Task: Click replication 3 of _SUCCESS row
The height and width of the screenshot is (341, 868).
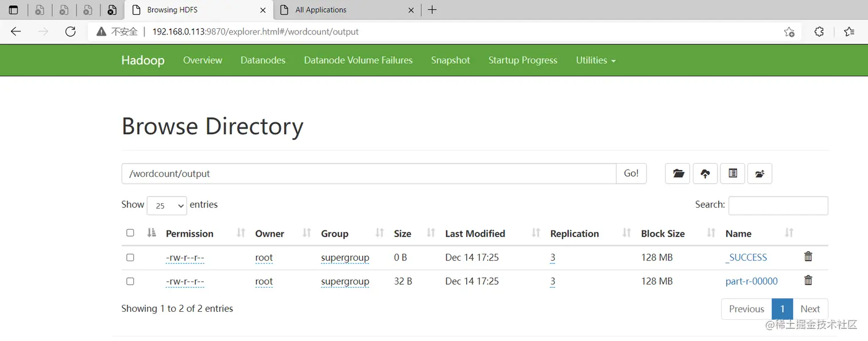Action: 553,258
